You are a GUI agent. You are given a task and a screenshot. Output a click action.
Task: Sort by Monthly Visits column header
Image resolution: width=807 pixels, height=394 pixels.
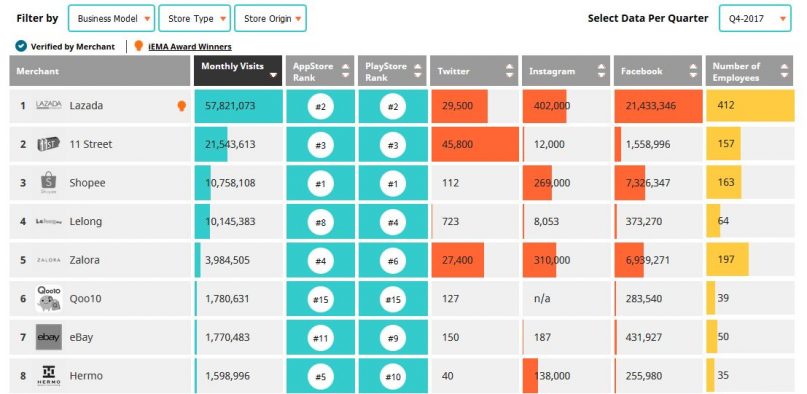238,71
